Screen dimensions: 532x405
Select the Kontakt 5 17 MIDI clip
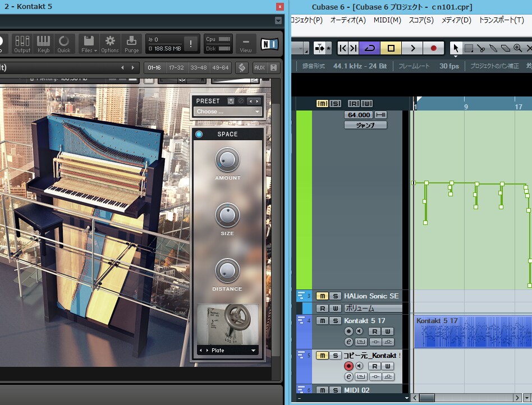click(473, 332)
